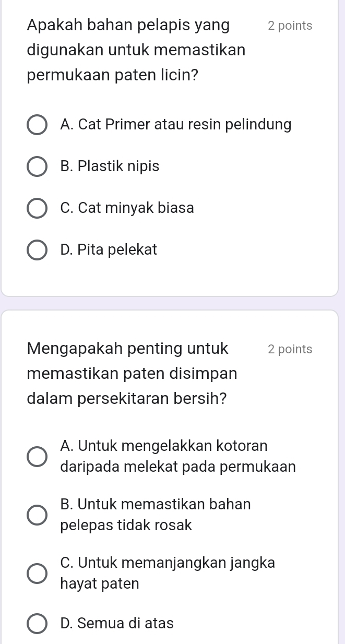The width and height of the screenshot is (345, 644).
Task: Click the 'D. Semua di atas' option label
Action: [117, 623]
